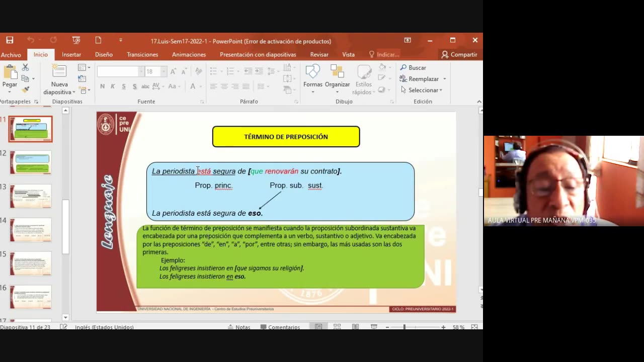Image resolution: width=644 pixels, height=362 pixels.
Task: Click the Reset slide icon
Action: pos(82,79)
